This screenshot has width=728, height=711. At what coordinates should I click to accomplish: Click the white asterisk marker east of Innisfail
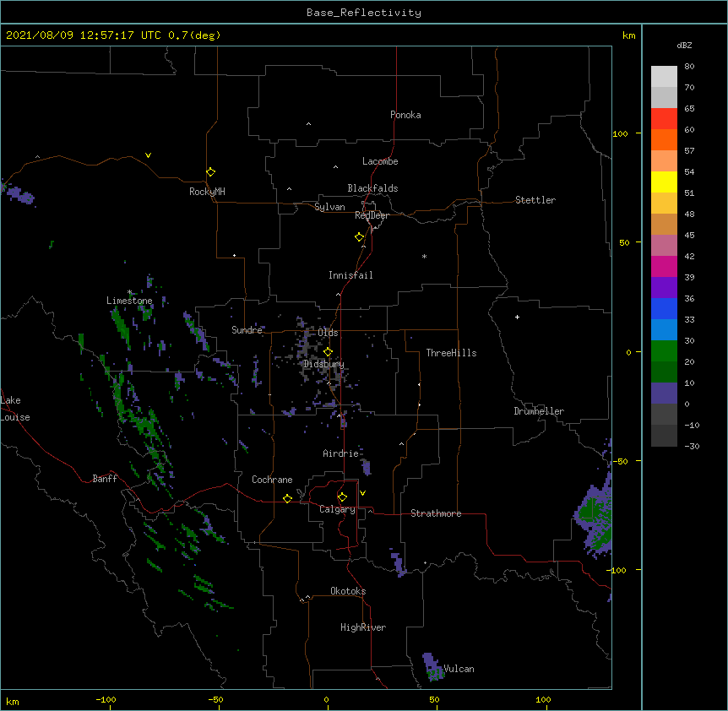[424, 256]
